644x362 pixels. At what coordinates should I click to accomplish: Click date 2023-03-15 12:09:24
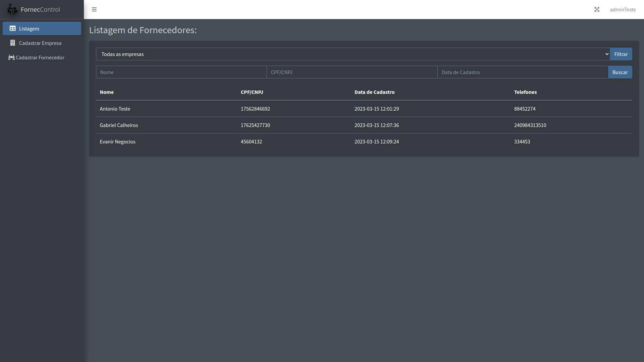pyautogui.click(x=377, y=141)
